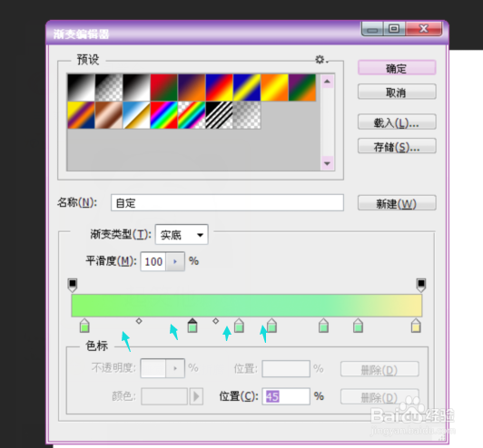Click the 新建(W) new gradient button
Screen dimensions: 483x448
(x=397, y=203)
